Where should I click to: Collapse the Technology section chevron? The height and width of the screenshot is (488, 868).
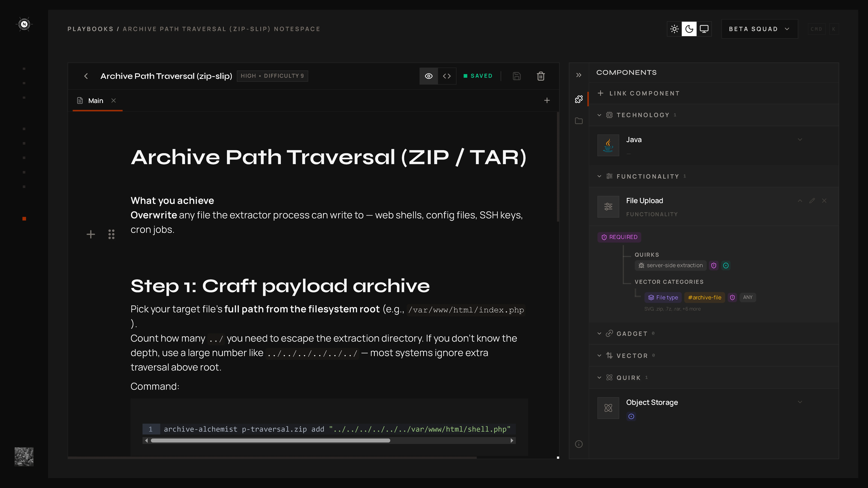[599, 115]
